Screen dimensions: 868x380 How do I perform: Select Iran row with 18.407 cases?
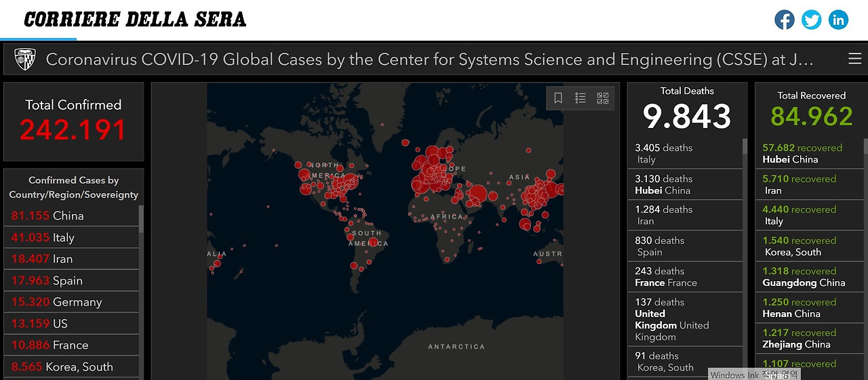click(x=71, y=259)
